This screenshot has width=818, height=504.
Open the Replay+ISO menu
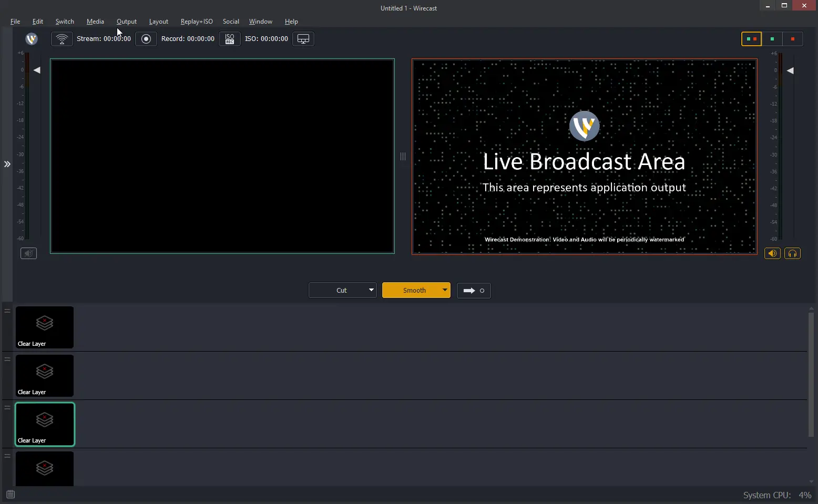197,22
